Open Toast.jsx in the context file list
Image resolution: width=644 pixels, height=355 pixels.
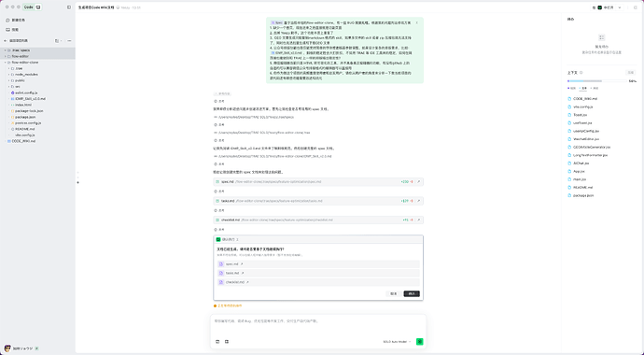pyautogui.click(x=578, y=115)
